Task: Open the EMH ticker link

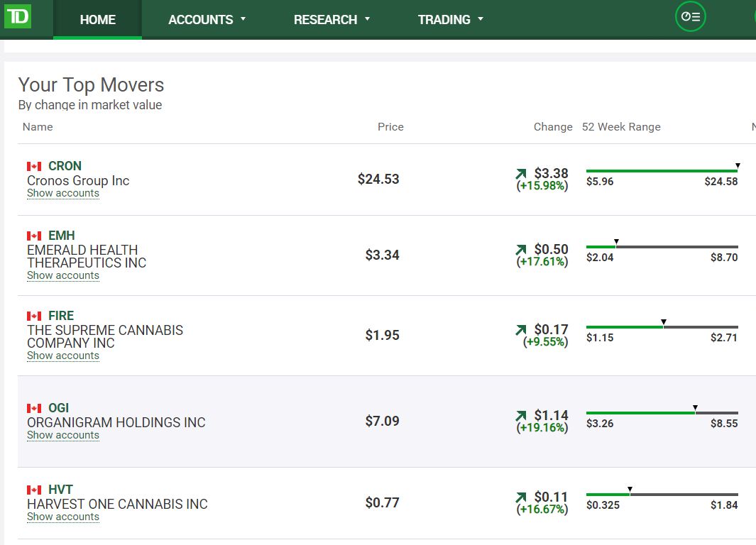Action: (x=62, y=235)
